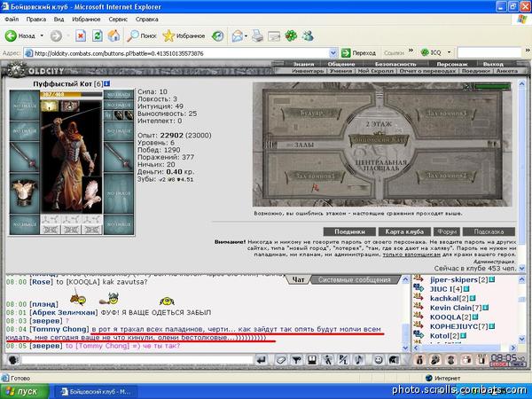Click chat pane scroll down arrow
This screenshot has width=532, height=399.
click(405, 348)
